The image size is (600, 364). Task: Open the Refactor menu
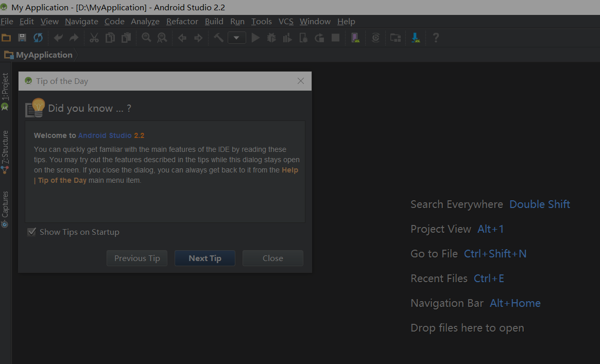(x=182, y=22)
